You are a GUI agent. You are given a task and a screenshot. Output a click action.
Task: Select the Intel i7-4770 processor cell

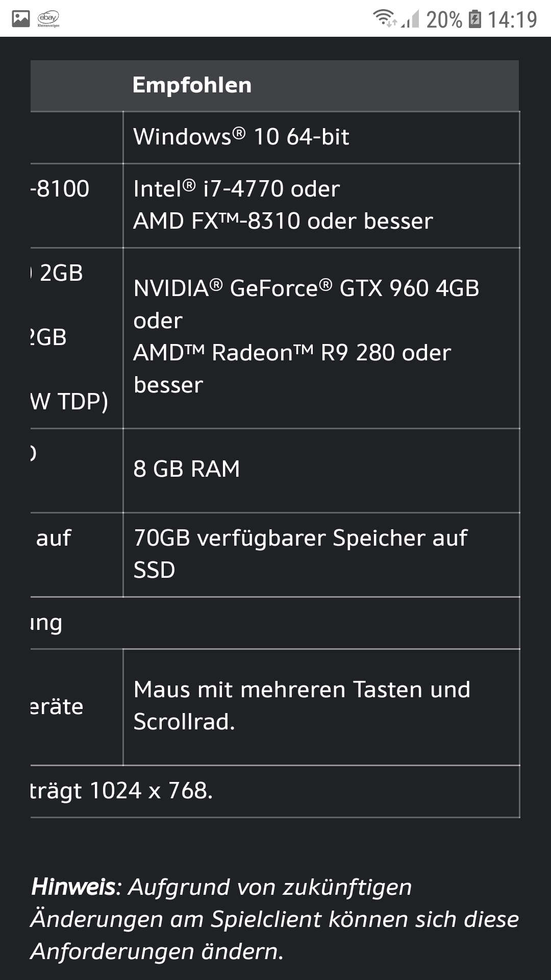[321, 206]
